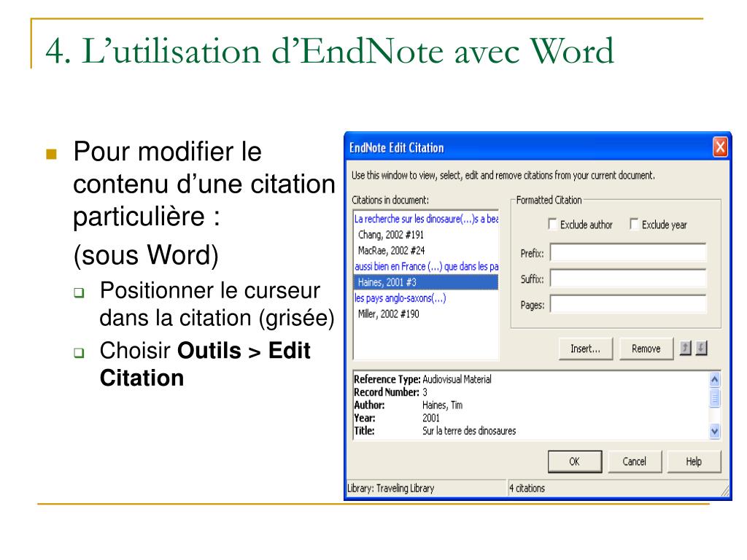
Task: Remove the selected citation
Action: click(x=646, y=349)
